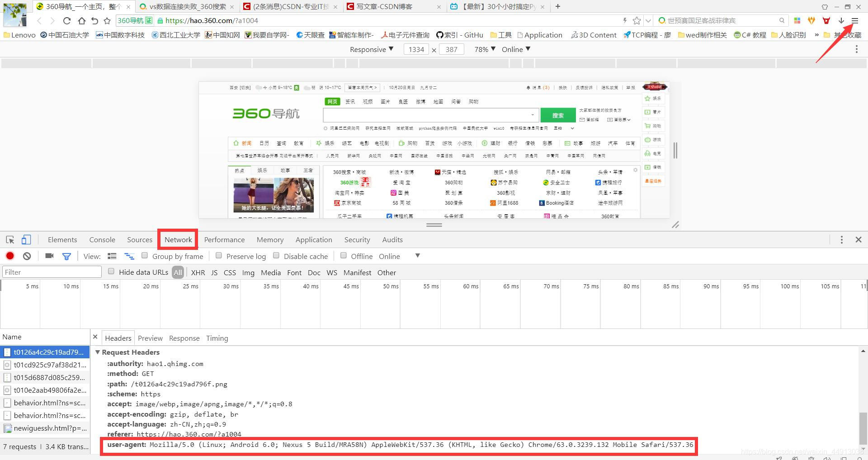Open the downloads arrow icon

(x=841, y=20)
